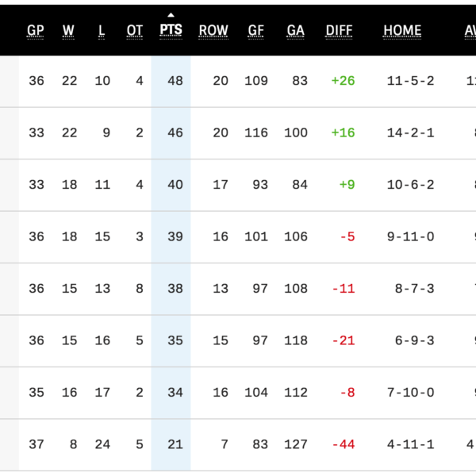
Task: Sort by the OT column header
Action: point(135,31)
